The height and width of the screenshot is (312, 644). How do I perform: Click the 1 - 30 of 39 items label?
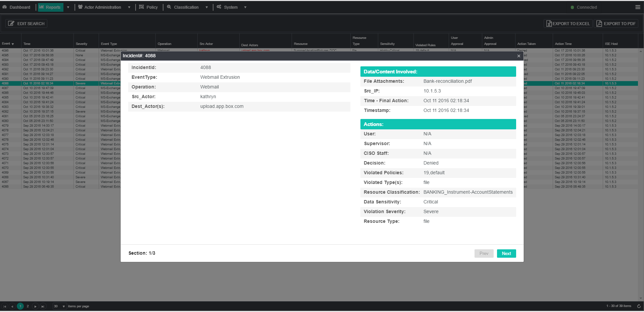click(618, 306)
